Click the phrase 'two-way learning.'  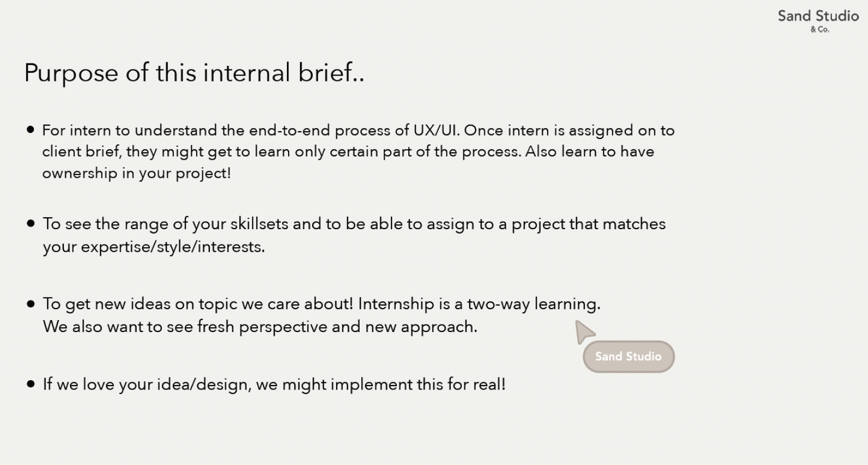tap(533, 304)
